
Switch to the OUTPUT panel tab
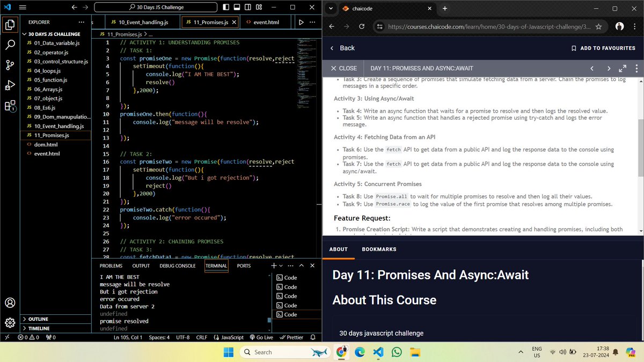pos(141,265)
